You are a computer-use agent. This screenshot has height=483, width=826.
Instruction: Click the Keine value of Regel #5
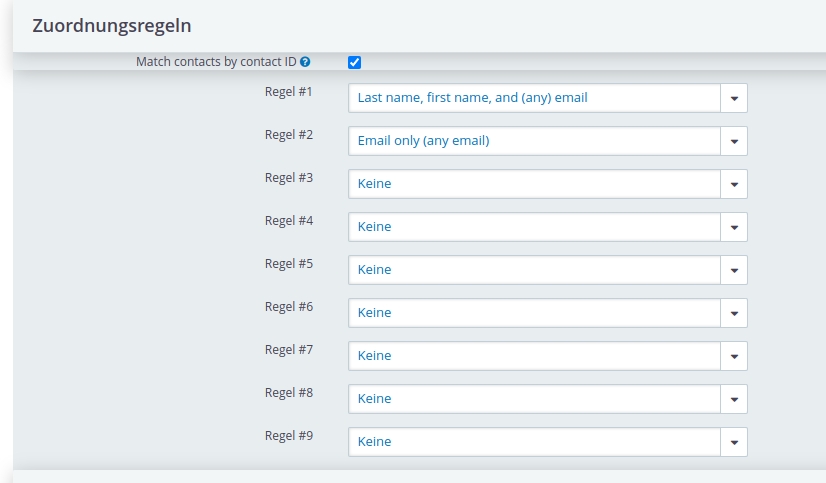375,270
